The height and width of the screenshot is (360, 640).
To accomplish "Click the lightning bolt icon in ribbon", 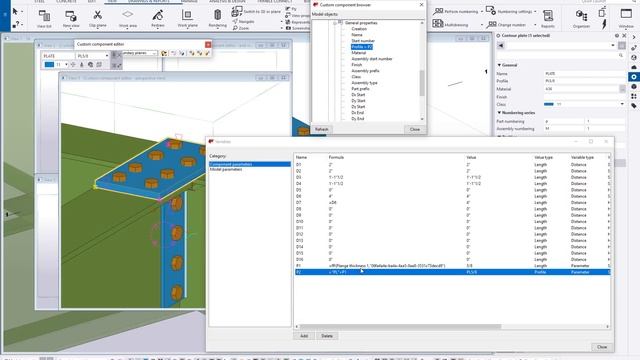I will [604, 24].
